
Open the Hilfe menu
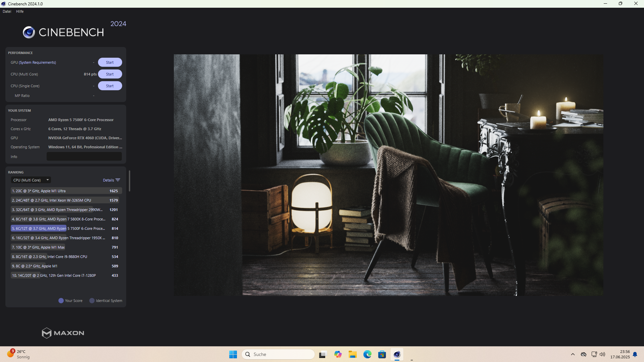tap(19, 11)
